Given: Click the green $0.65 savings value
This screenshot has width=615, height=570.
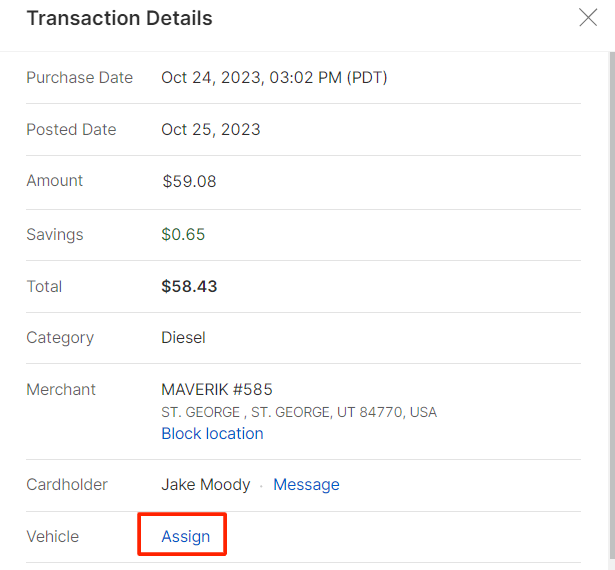Looking at the screenshot, I should (x=183, y=235).
